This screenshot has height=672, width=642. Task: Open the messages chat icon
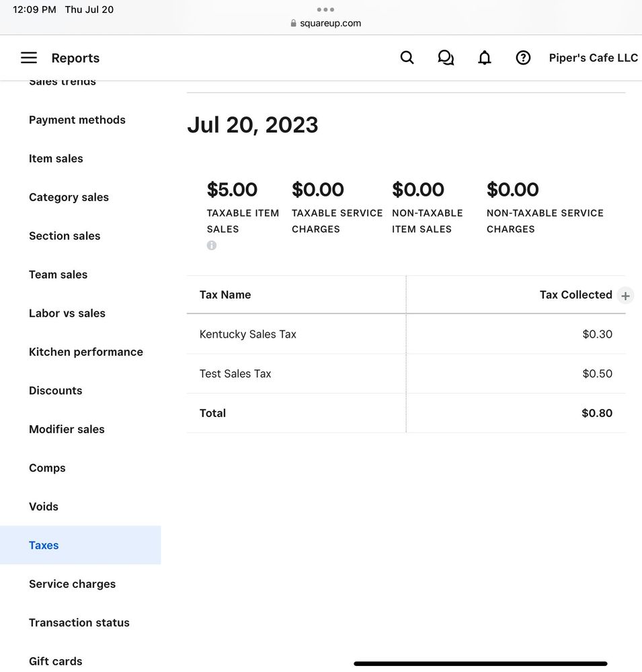(x=445, y=58)
